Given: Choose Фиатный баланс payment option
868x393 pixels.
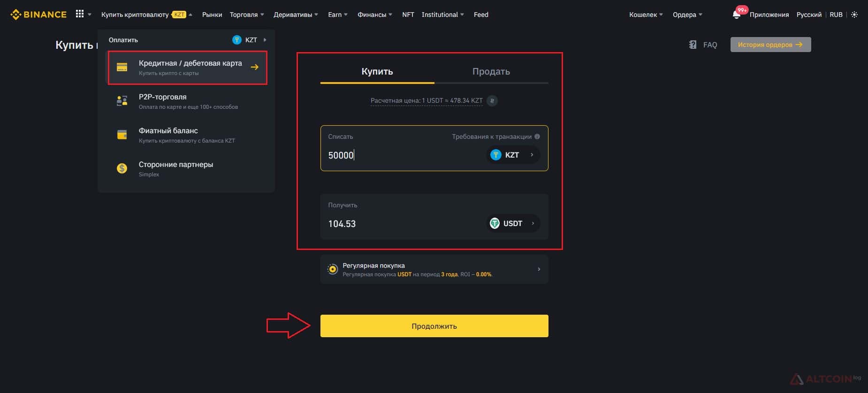Looking at the screenshot, I should [x=187, y=135].
